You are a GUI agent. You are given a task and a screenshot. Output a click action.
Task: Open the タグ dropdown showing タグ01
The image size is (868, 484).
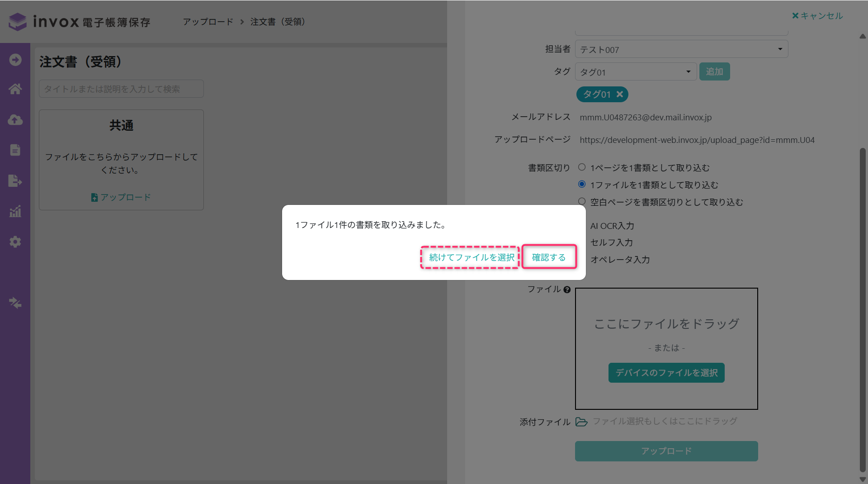click(635, 72)
